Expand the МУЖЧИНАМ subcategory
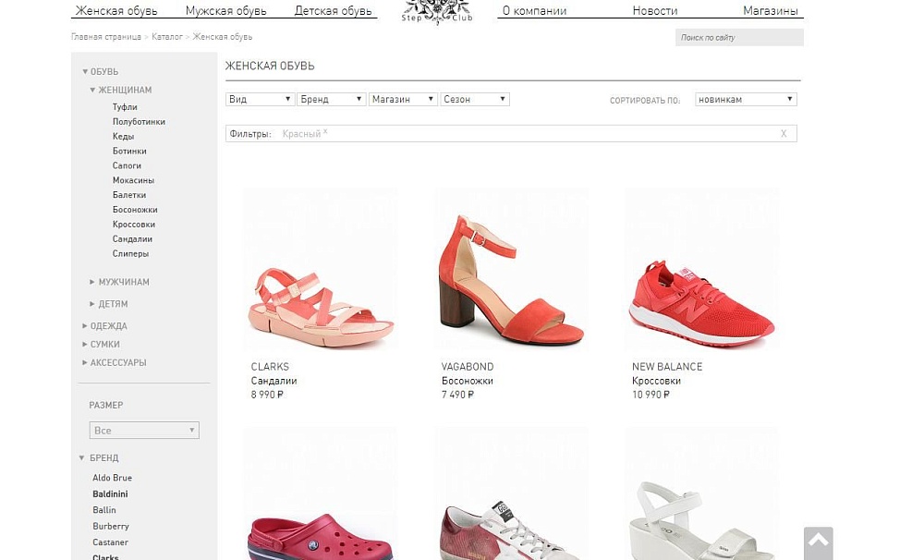The image size is (924, 560). [91, 282]
